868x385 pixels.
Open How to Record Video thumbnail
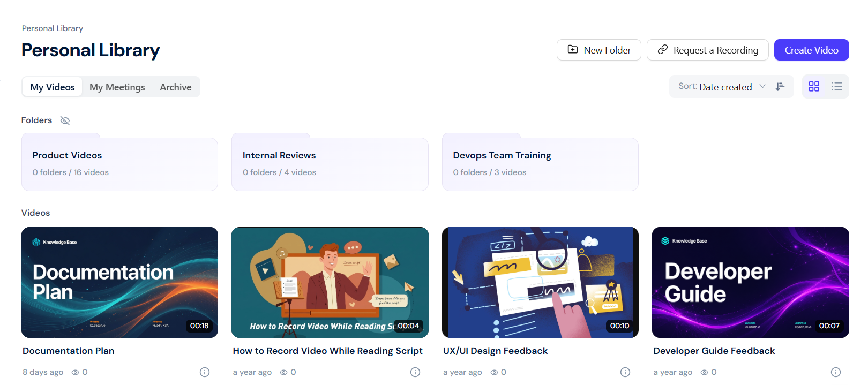coord(330,282)
